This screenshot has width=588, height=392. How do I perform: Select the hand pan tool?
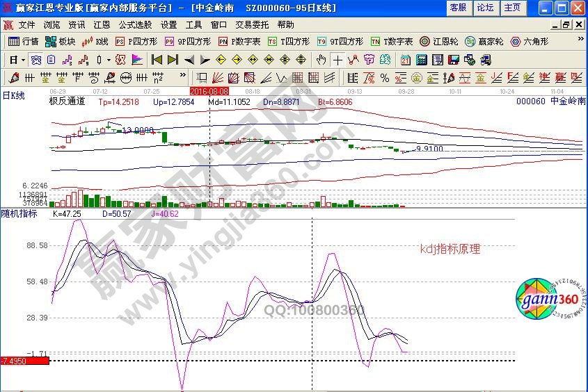(x=322, y=59)
